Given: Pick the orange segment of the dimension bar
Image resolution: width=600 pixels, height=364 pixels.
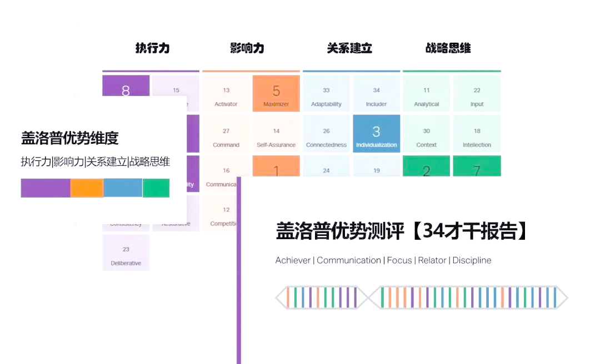Looking at the screenshot, I should click(x=87, y=188).
